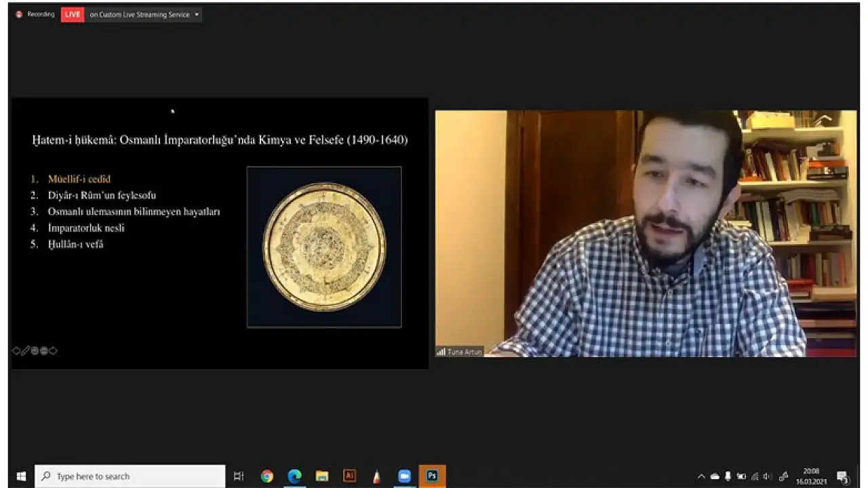Image resolution: width=868 pixels, height=488 pixels.
Task: Advance slide using the right arrow icon
Action: point(53,350)
